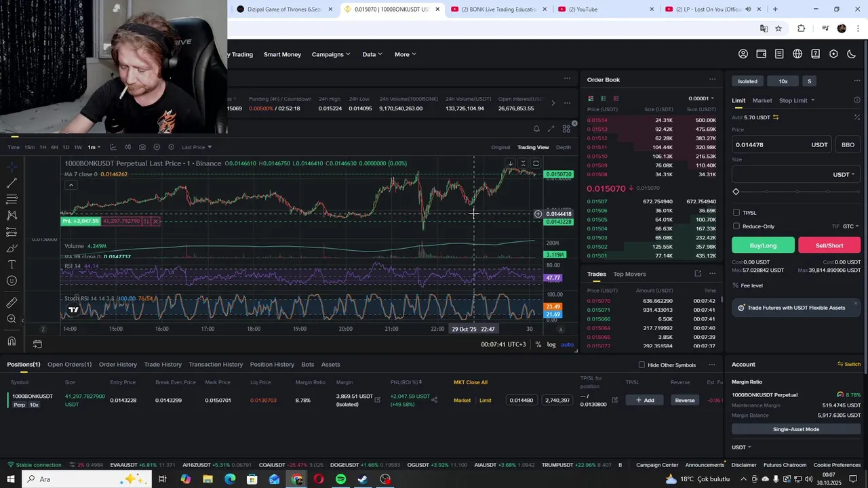
Task: Open the 10x leverage selector
Action: pos(783,81)
